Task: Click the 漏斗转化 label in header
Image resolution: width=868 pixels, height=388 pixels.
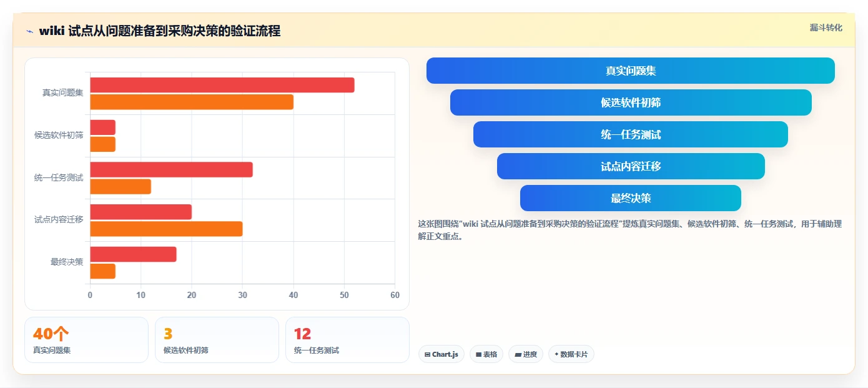Action: coord(826,27)
